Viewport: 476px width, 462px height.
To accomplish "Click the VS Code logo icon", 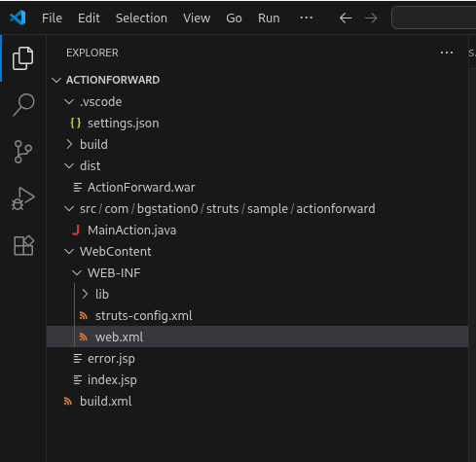I will 18,18.
